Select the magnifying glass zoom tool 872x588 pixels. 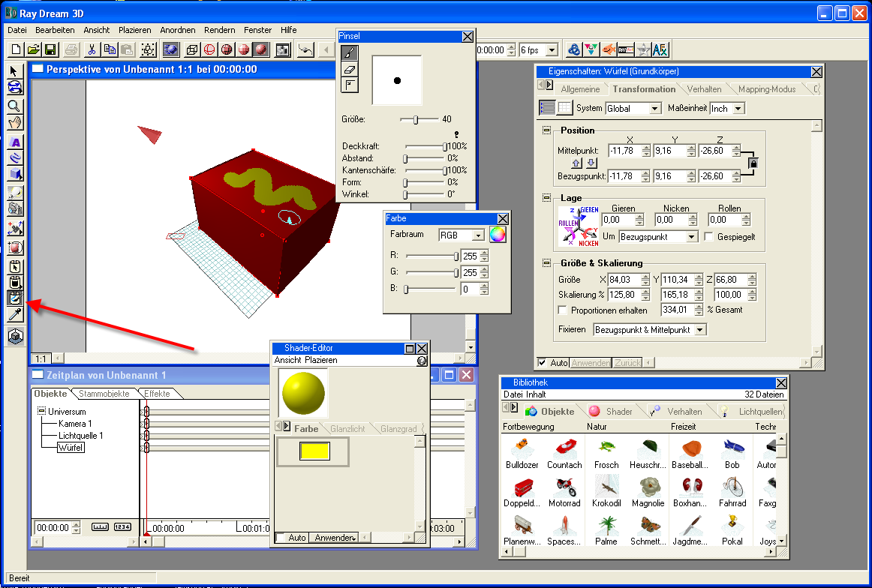click(15, 106)
